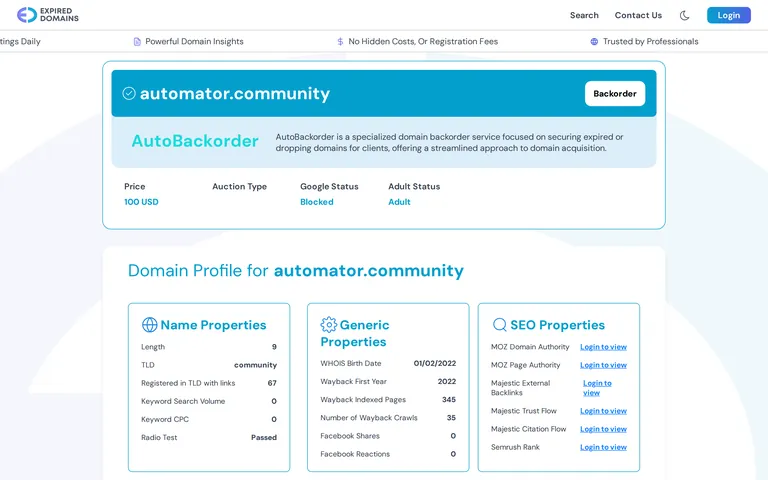This screenshot has width=768, height=480.
Task: Open Login to view for MOZ Domain Authority
Action: [603, 347]
